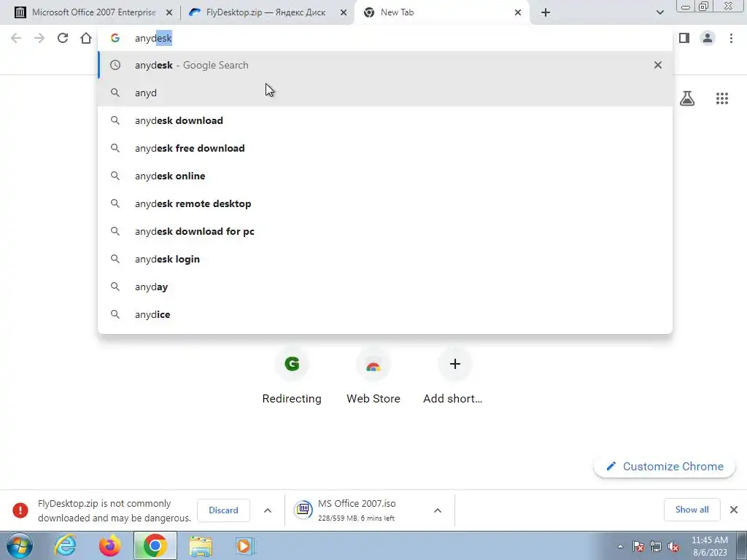This screenshot has height=560, width=747.
Task: Click Customize Chrome button
Action: pyautogui.click(x=664, y=466)
